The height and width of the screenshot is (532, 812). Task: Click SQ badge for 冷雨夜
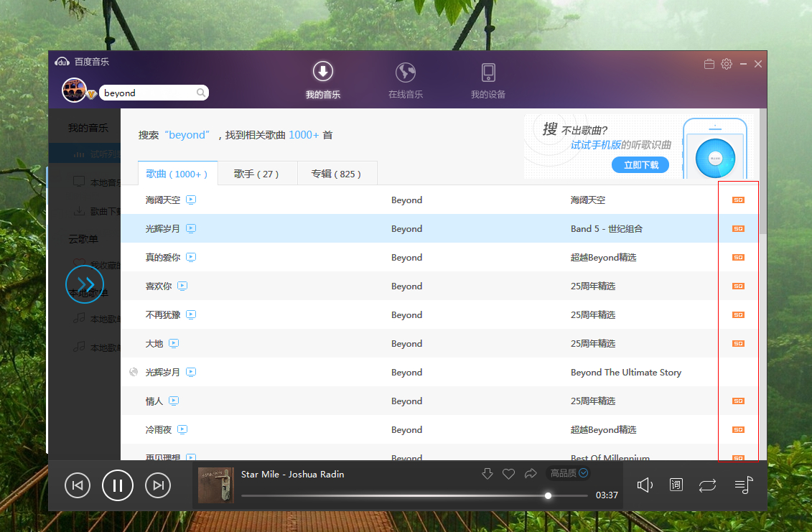pos(738,429)
